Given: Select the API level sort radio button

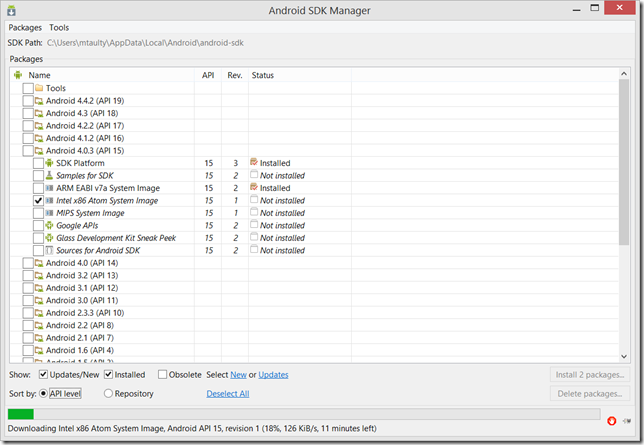Looking at the screenshot, I should [x=43, y=393].
